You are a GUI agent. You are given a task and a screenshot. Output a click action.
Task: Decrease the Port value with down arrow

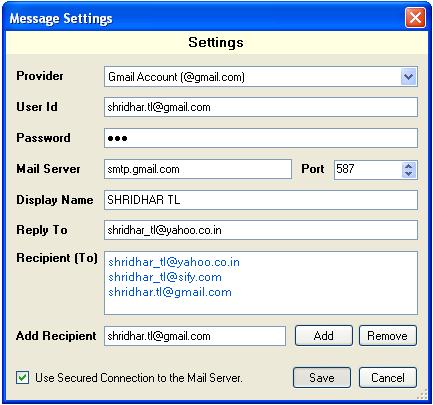(x=409, y=174)
